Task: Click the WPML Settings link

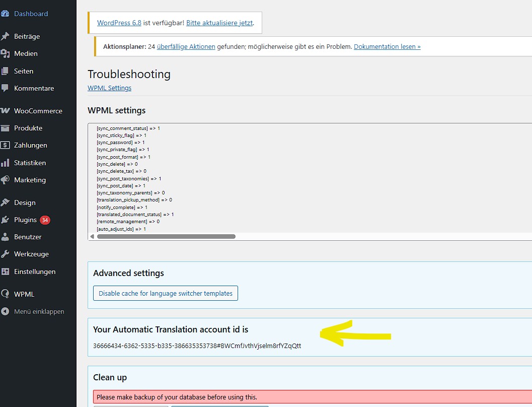Action: 109,88
